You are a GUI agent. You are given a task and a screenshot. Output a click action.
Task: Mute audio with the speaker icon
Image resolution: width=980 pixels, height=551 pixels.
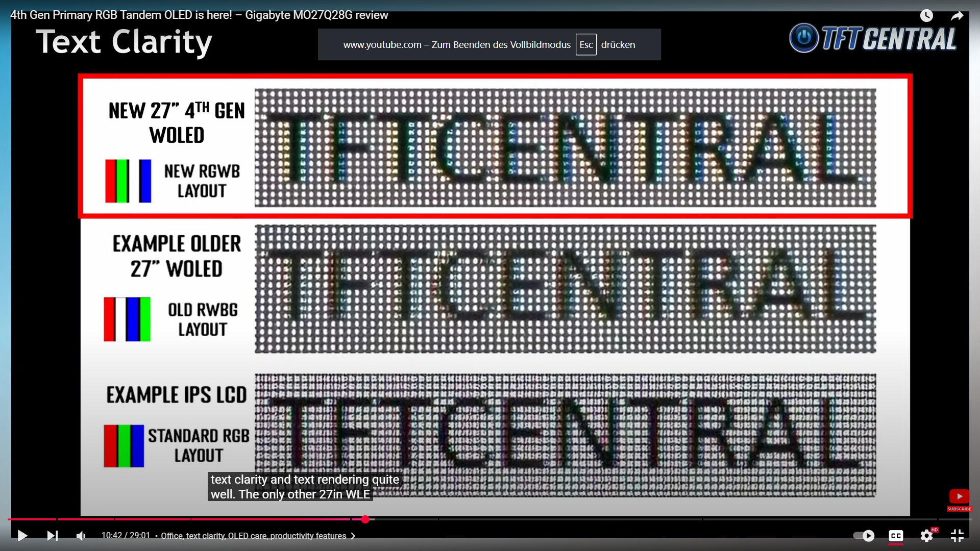coord(81,536)
